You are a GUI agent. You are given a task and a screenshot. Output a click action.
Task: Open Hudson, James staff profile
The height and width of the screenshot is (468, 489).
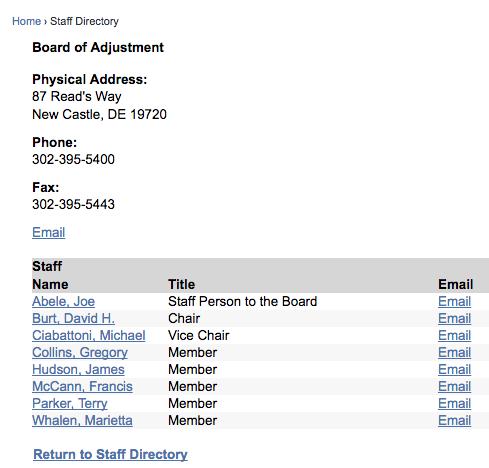[78, 369]
